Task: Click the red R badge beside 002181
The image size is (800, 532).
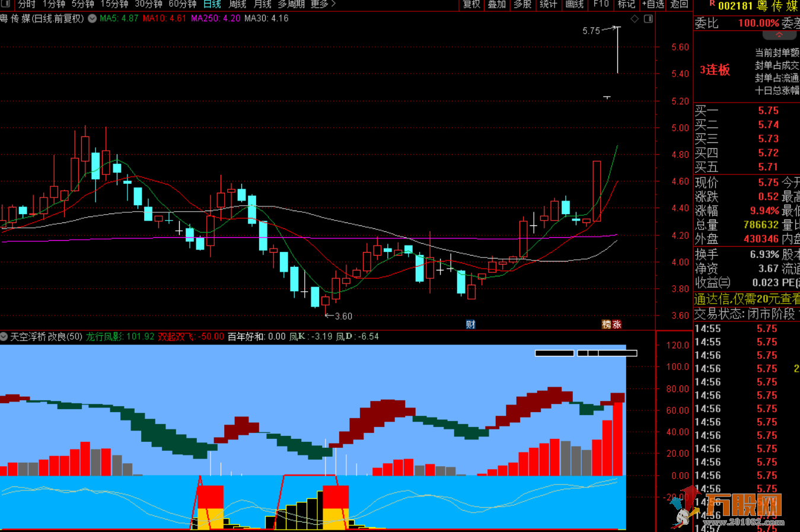Action: (x=712, y=4)
